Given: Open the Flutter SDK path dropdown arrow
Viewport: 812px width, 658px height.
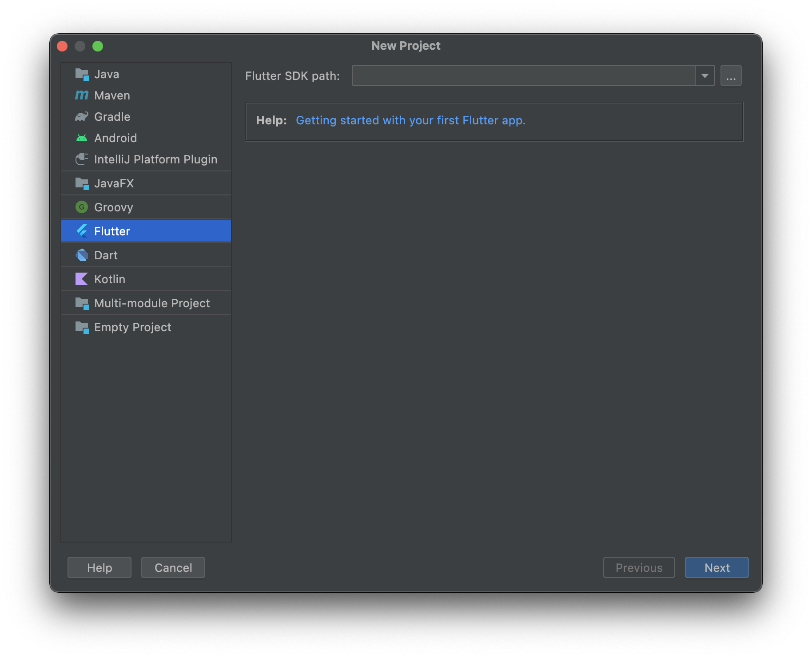Looking at the screenshot, I should tap(705, 75).
